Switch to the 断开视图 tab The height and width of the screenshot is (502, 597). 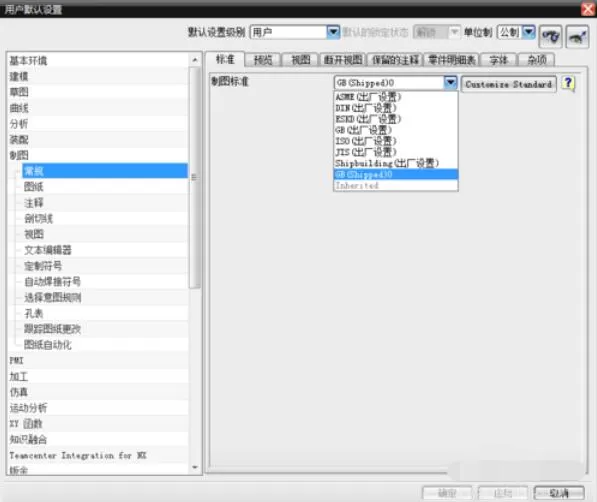click(x=343, y=60)
